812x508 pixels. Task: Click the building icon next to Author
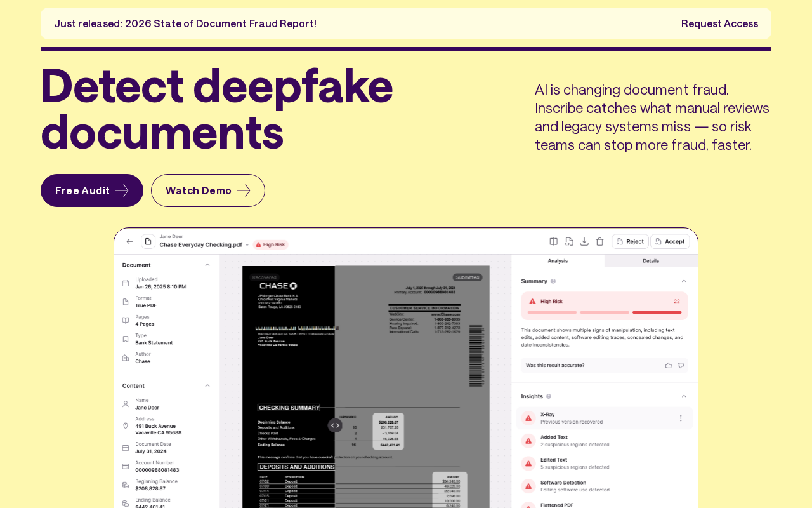coord(126,358)
